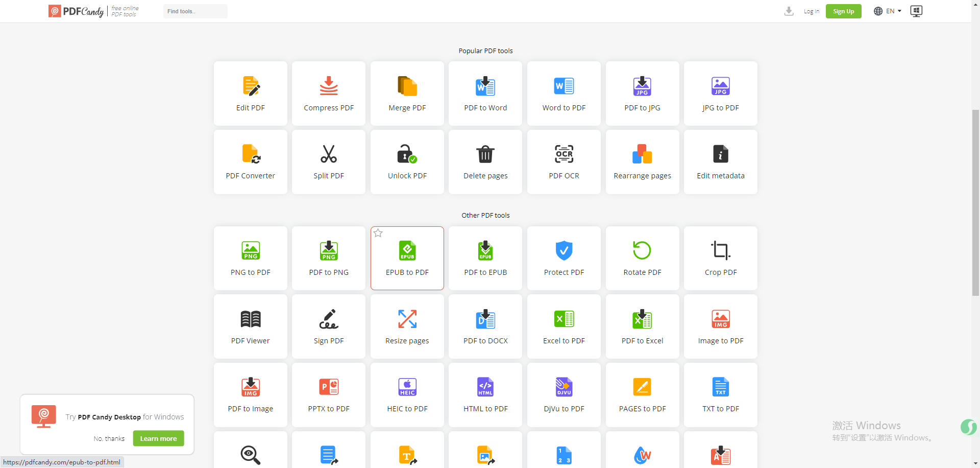Open the DjVu to PDF converter
Screen dimensions: 980x468
(x=564, y=395)
